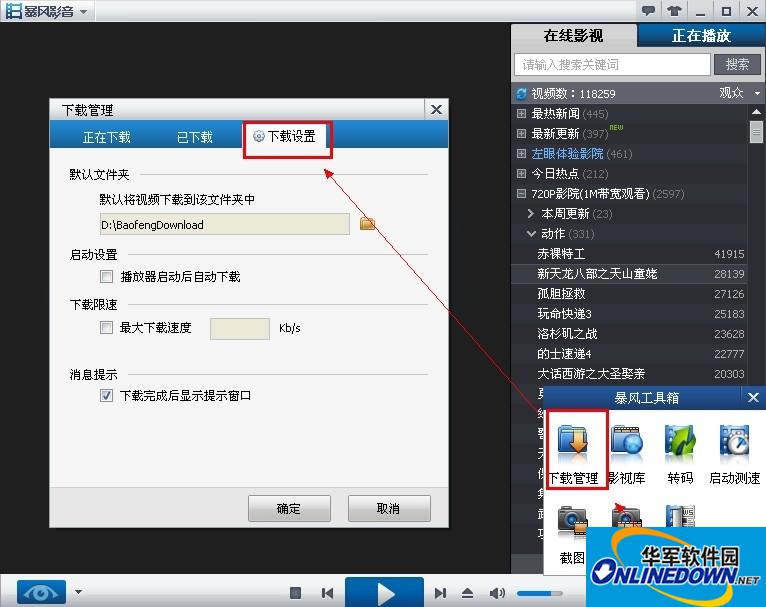Close the 暴风工具箱 toolbox panel

click(x=753, y=398)
